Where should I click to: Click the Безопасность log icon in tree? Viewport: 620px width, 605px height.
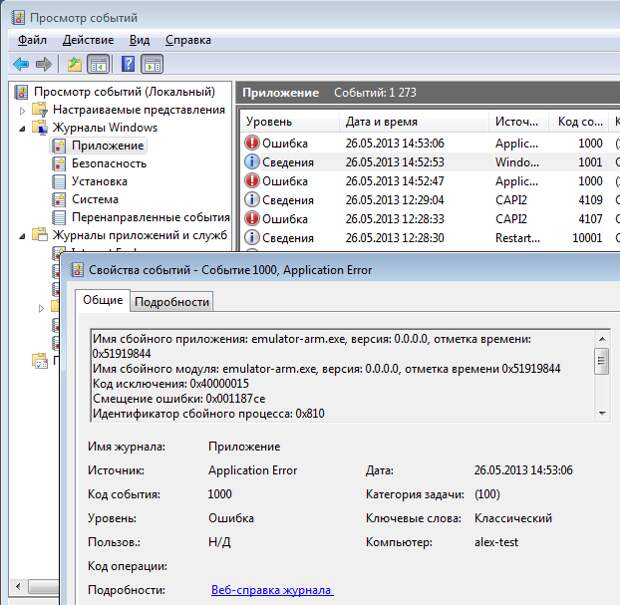(59, 163)
